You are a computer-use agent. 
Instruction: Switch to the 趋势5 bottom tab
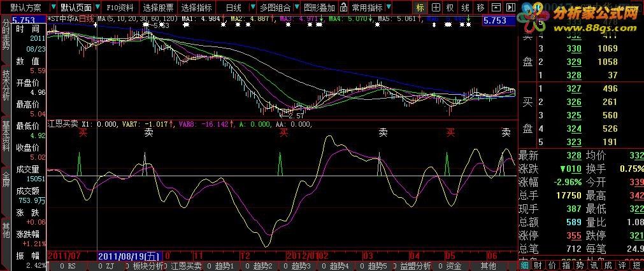coord(375,266)
